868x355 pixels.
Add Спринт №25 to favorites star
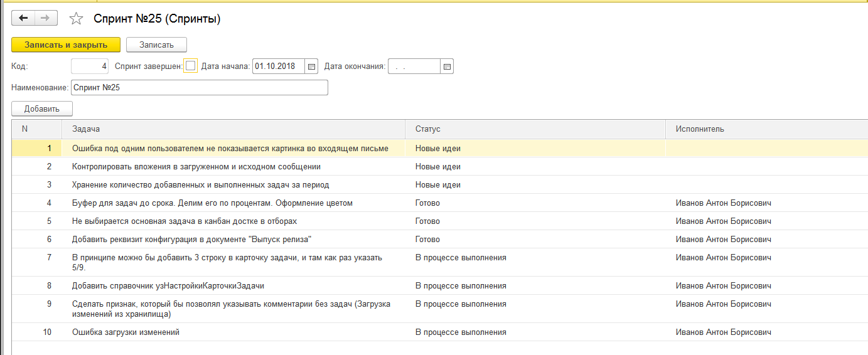click(76, 19)
